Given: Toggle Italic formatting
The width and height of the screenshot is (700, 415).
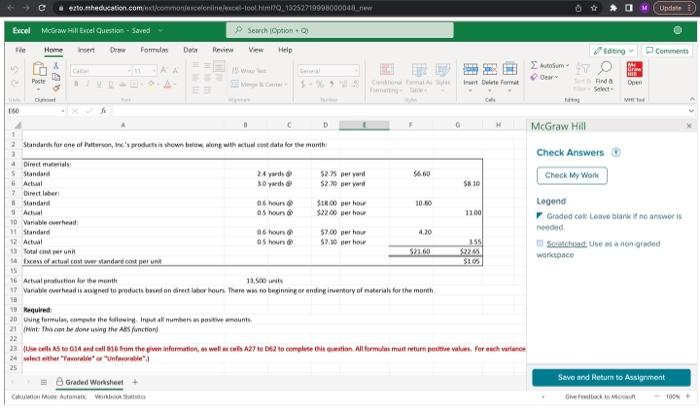Looking at the screenshot, I should coord(88,84).
